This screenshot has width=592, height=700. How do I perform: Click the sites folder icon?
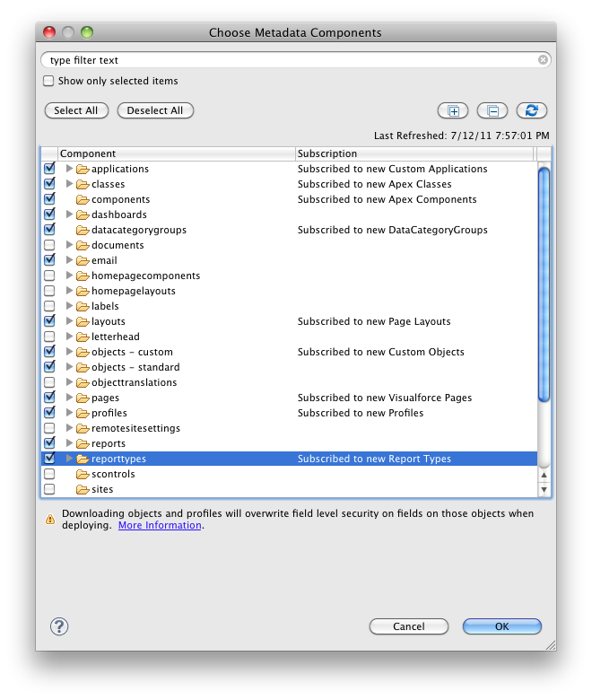(83, 489)
